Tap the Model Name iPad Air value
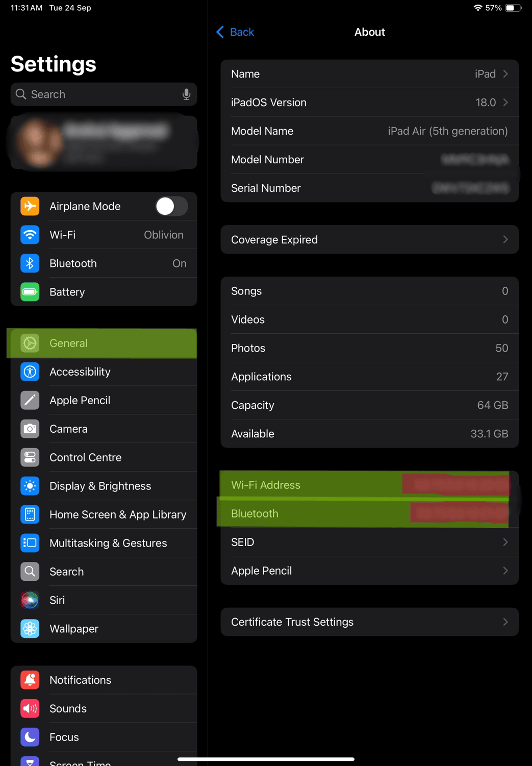This screenshot has height=766, width=532. tap(447, 131)
